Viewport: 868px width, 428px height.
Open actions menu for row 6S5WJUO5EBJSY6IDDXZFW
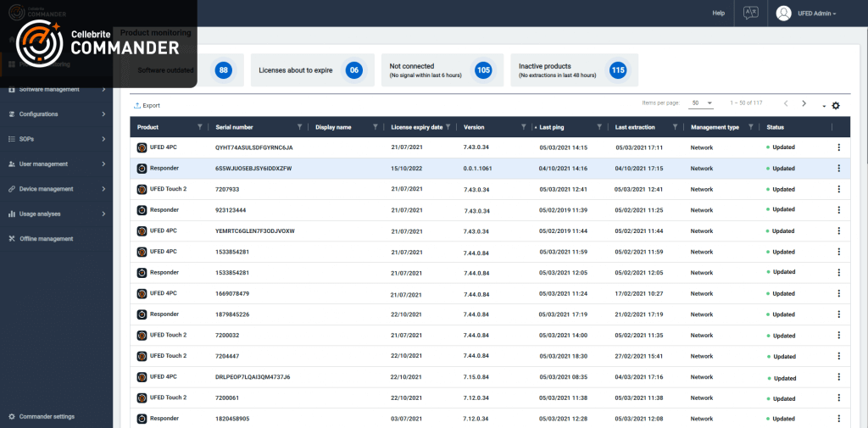click(x=838, y=169)
